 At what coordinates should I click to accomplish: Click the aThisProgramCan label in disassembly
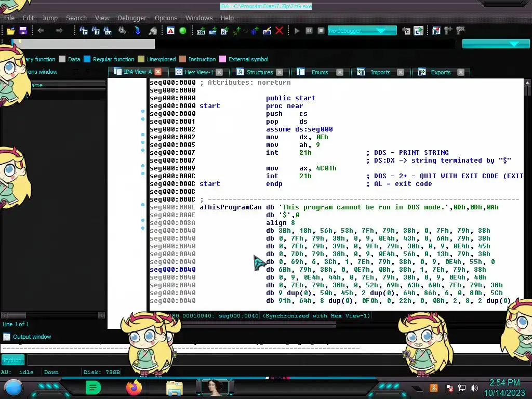pyautogui.click(x=230, y=207)
